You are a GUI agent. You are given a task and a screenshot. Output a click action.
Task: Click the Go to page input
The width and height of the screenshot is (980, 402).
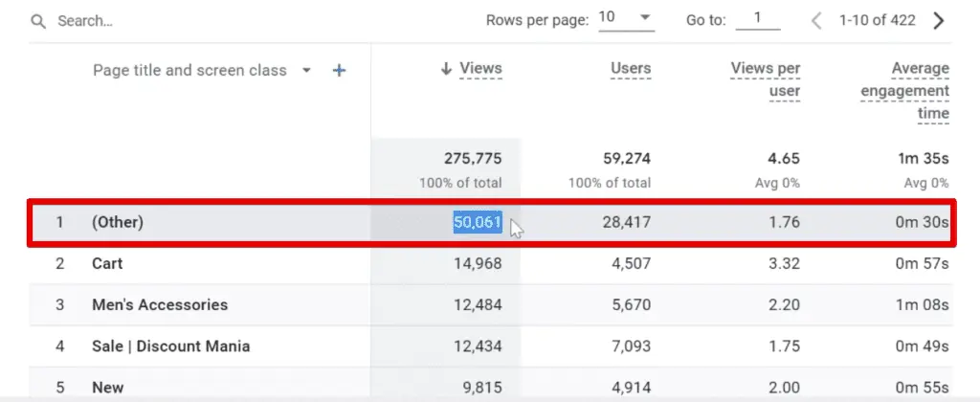[x=758, y=19]
